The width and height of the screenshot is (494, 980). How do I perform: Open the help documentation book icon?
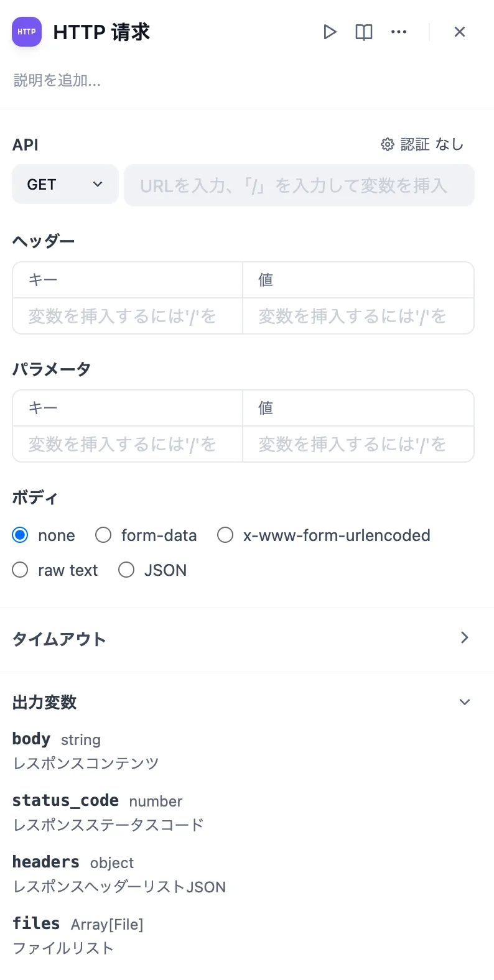tap(364, 32)
